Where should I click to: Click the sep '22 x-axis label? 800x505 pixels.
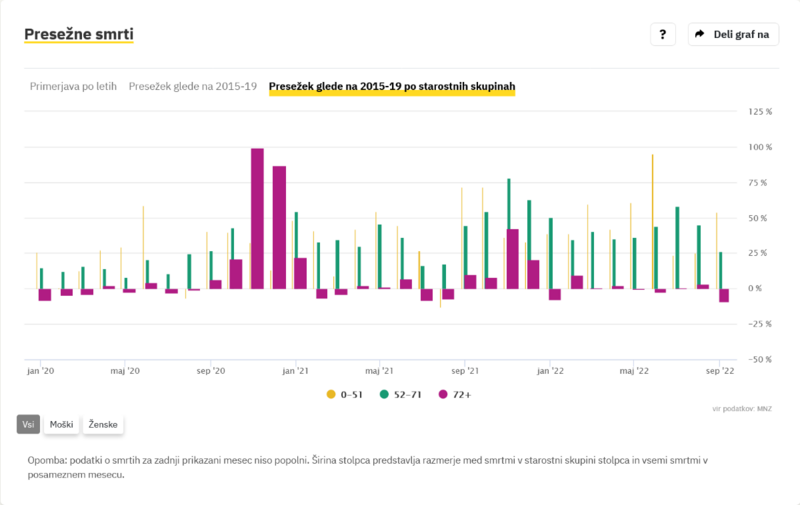720,370
